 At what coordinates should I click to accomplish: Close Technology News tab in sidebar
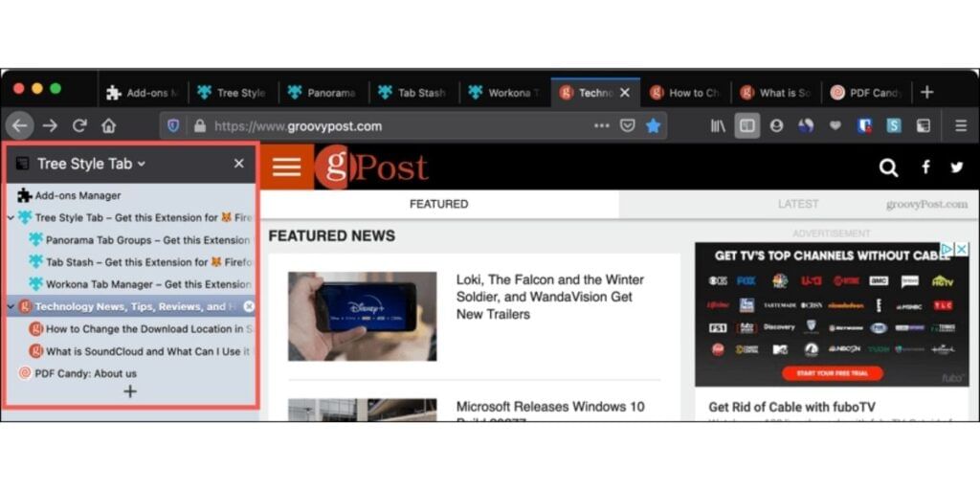[249, 306]
